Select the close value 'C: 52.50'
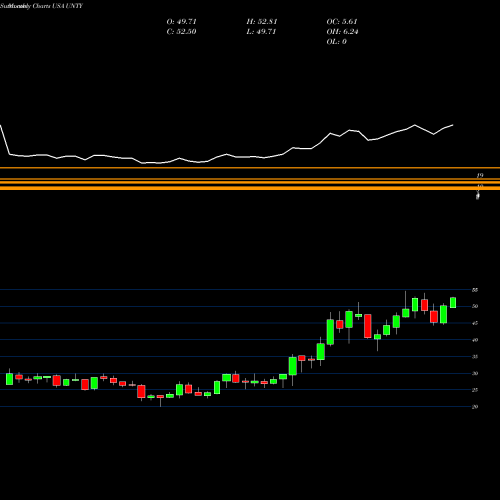Screen dimensions: 500x500 pos(181,32)
